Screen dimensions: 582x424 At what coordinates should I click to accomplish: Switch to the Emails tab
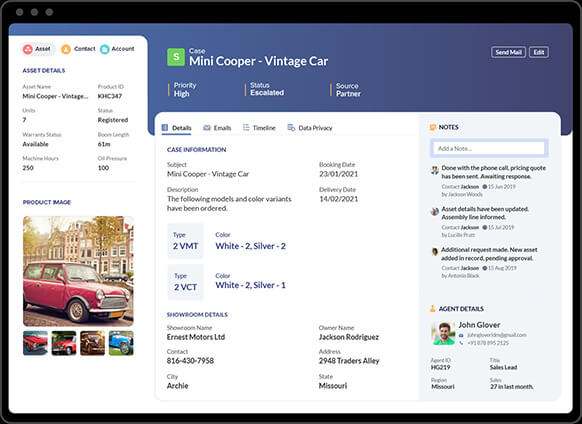click(217, 128)
